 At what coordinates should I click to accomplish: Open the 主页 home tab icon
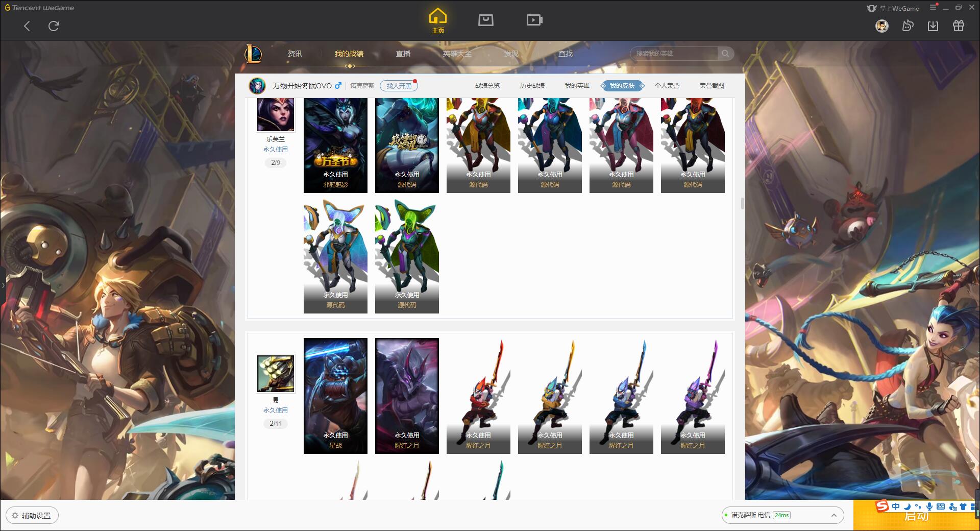438,21
